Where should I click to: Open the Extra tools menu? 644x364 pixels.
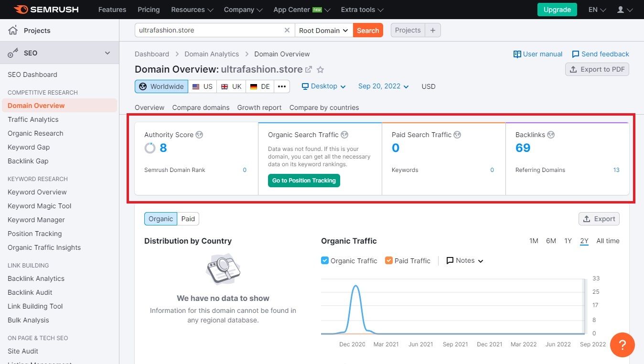[x=363, y=10]
